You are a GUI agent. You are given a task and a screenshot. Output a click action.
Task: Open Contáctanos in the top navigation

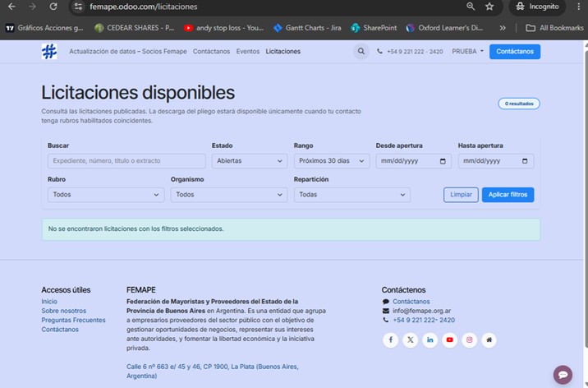coord(212,52)
